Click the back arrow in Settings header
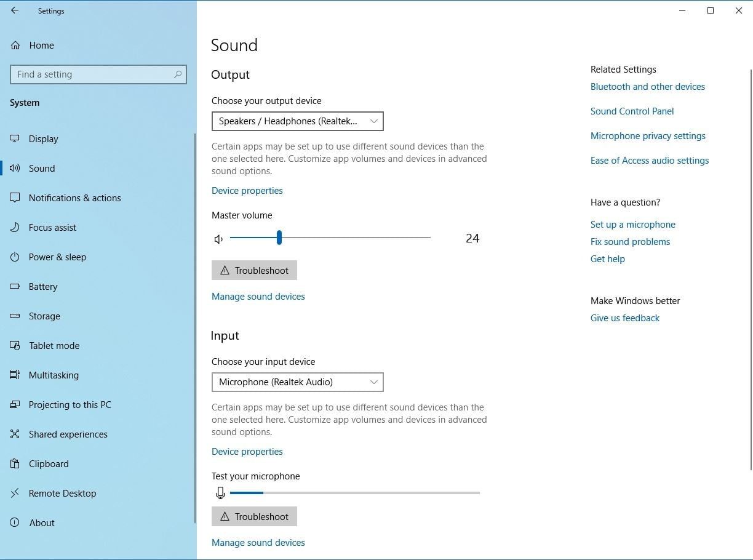 pyautogui.click(x=15, y=10)
